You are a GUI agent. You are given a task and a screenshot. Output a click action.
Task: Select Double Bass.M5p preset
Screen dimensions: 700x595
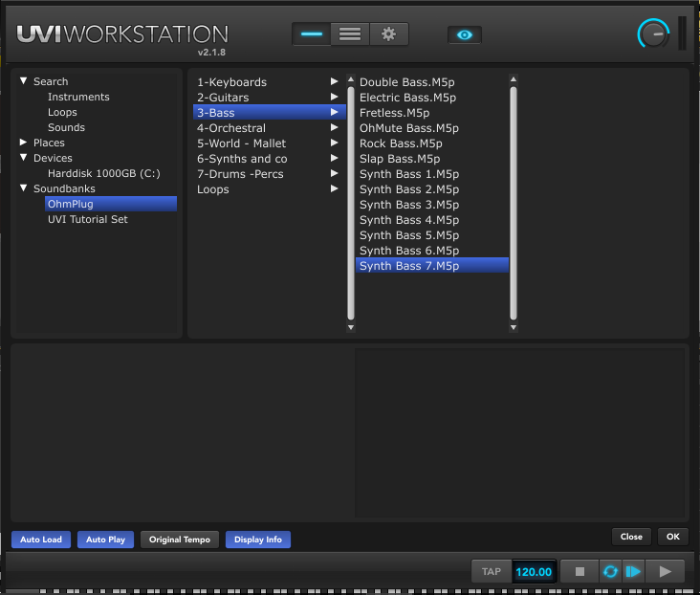click(431, 82)
